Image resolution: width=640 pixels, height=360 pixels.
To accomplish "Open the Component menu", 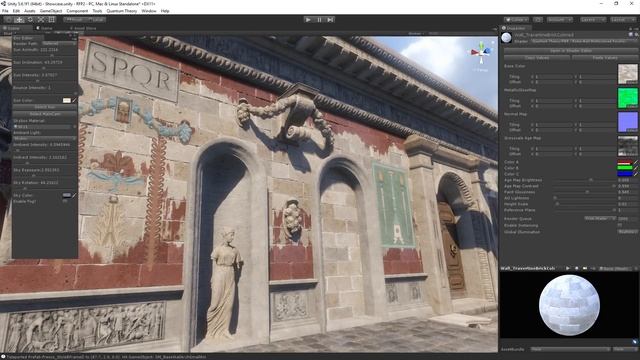I will (77, 11).
